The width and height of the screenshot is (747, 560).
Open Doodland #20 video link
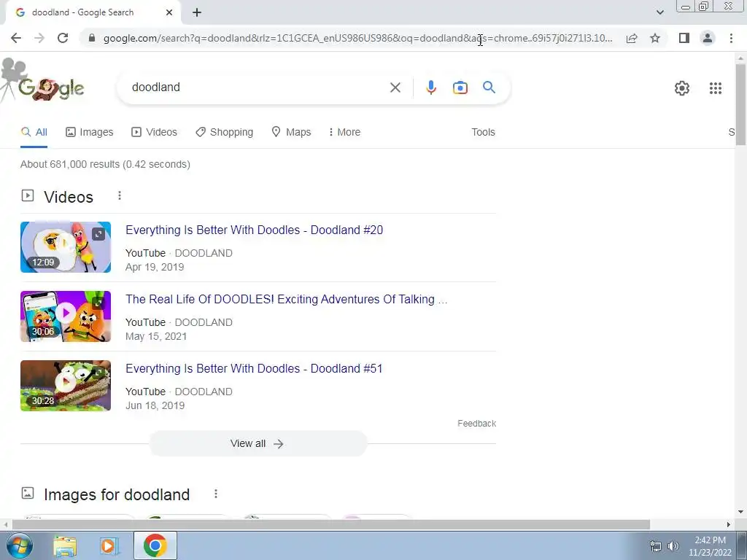point(254,230)
